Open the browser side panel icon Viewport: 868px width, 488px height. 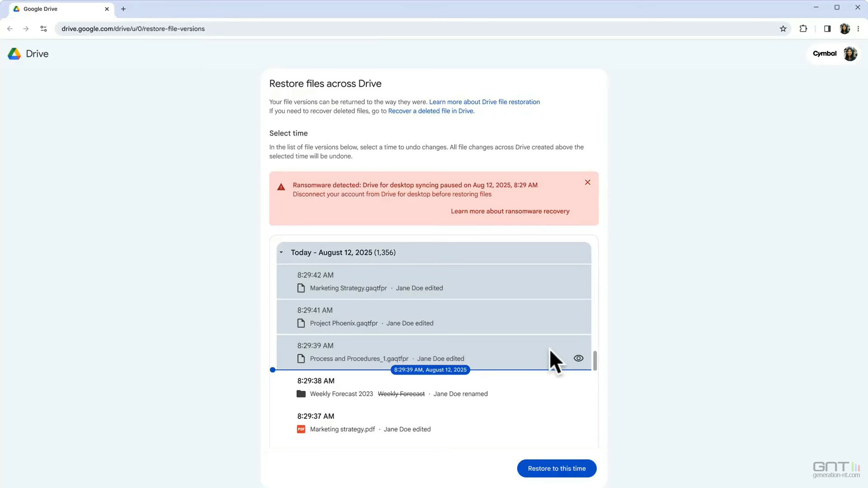pos(827,29)
